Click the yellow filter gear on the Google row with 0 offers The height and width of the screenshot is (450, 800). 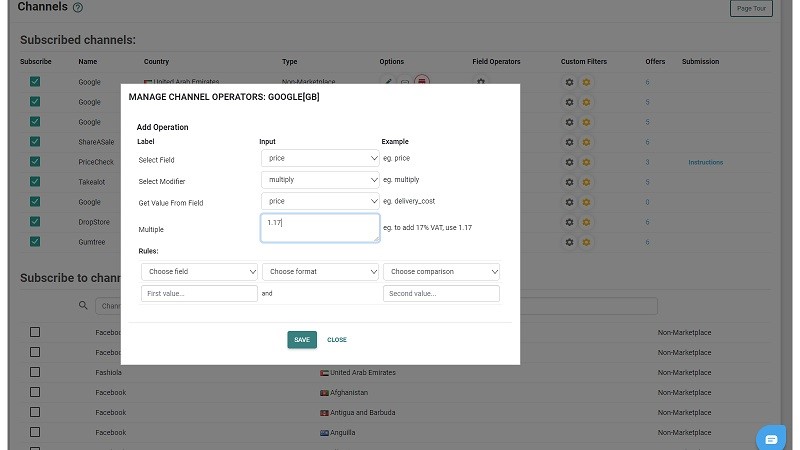[x=586, y=203]
